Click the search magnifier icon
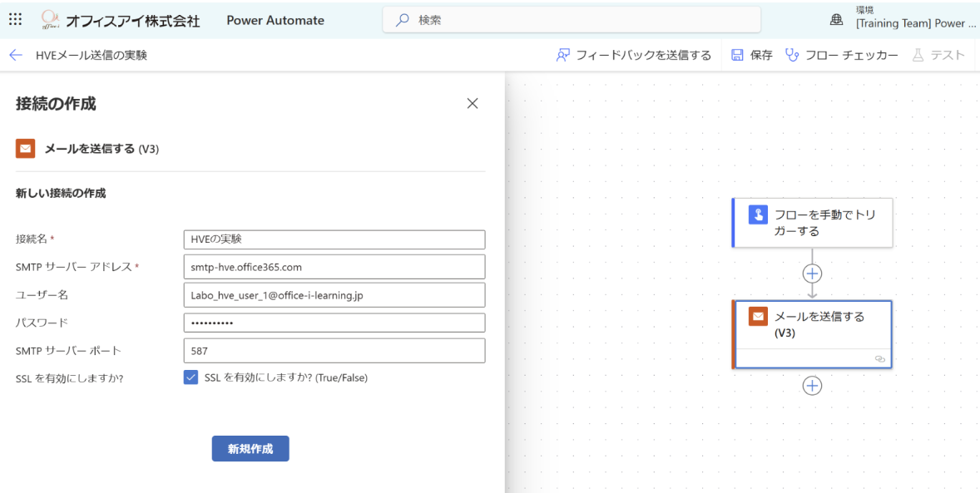 coord(403,20)
